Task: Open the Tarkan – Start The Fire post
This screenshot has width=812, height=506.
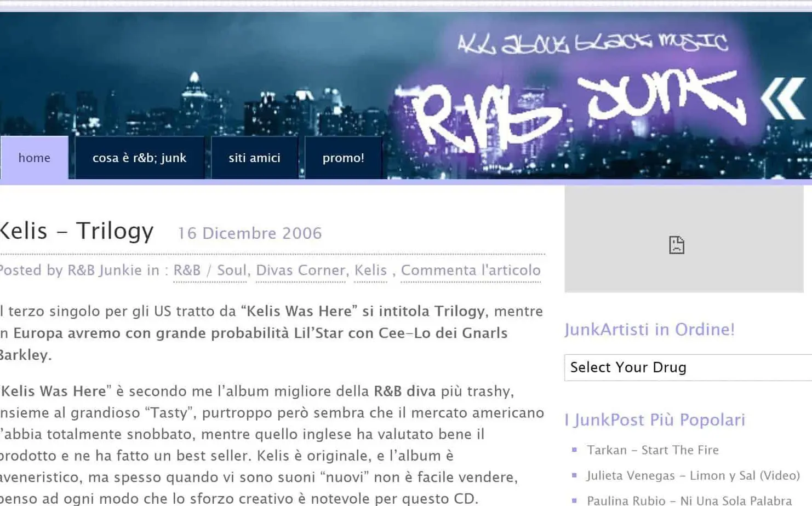Action: (x=653, y=450)
